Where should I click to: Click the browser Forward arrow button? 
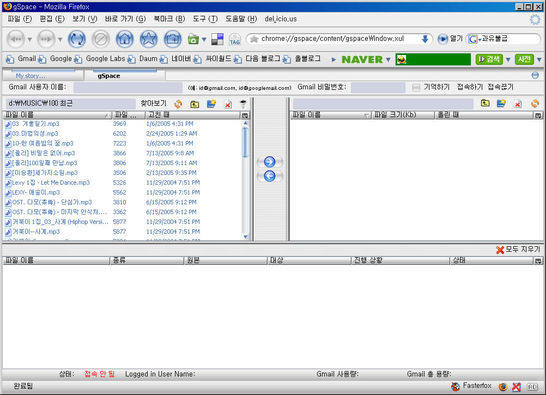pos(46,39)
